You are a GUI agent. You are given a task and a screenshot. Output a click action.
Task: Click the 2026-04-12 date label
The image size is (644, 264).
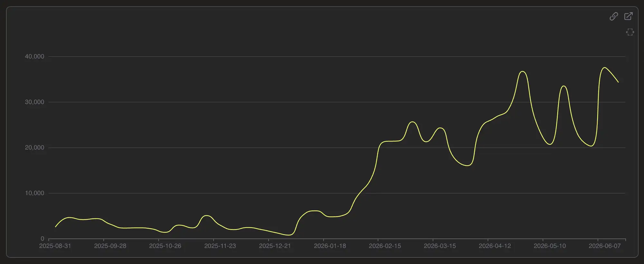point(495,246)
